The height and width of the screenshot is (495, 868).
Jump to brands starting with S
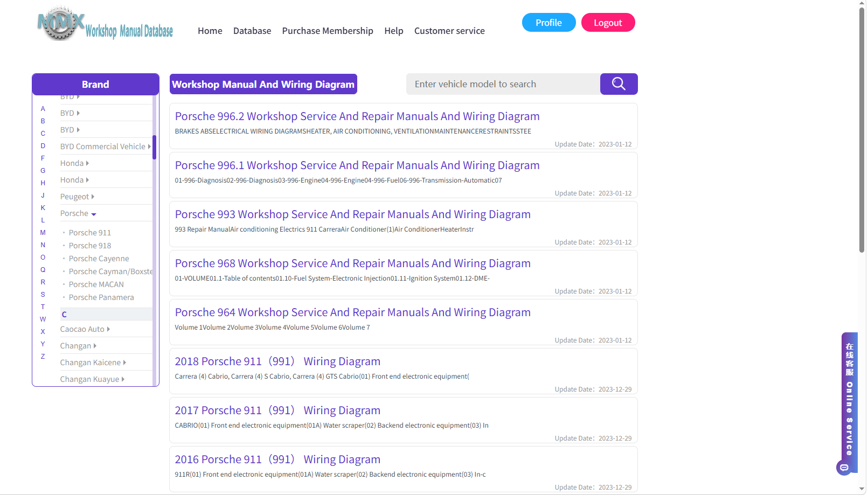(43, 295)
